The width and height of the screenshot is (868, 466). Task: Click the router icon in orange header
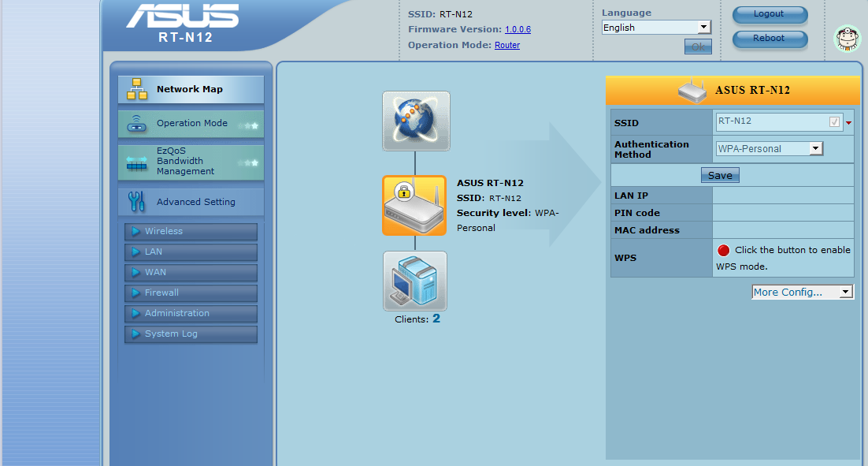tap(692, 91)
